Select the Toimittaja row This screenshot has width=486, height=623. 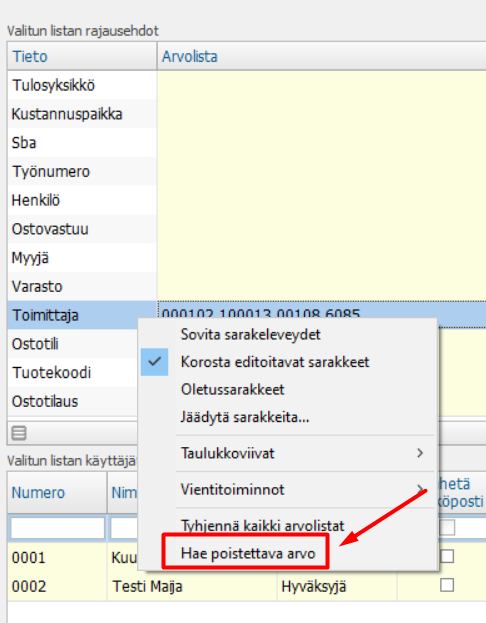(82, 315)
